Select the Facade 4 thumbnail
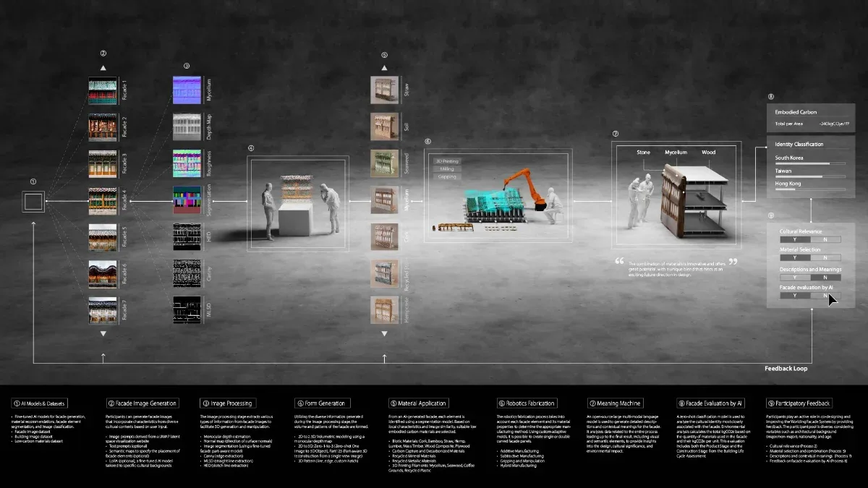 pos(103,200)
